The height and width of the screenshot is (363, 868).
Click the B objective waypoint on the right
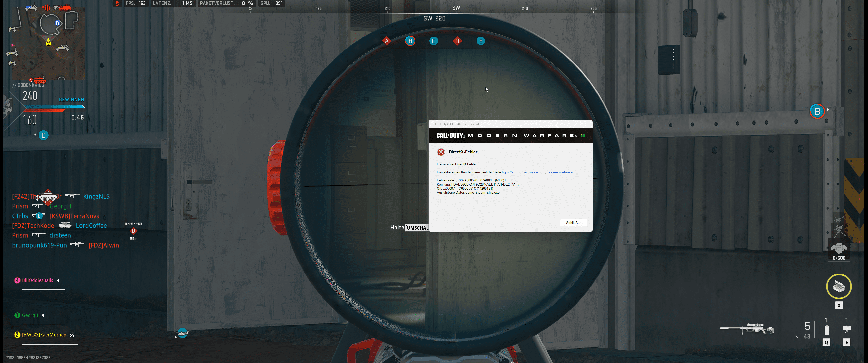817,112
